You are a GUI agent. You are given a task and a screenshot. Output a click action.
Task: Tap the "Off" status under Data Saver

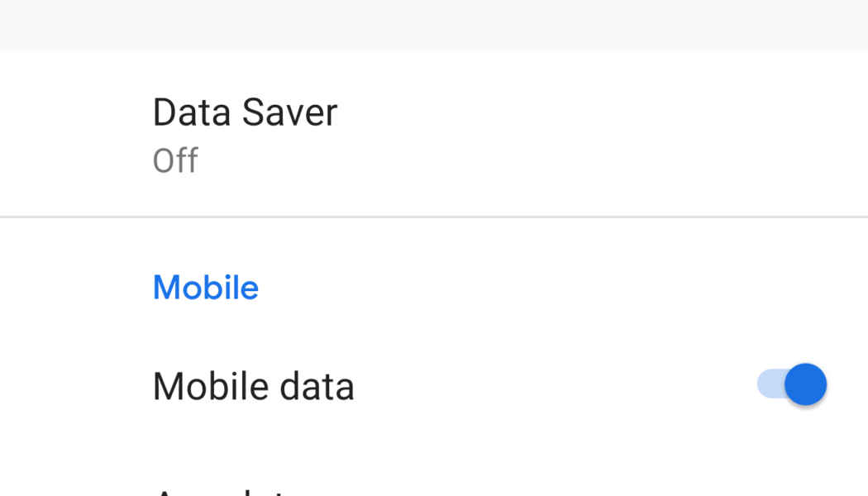coord(174,160)
